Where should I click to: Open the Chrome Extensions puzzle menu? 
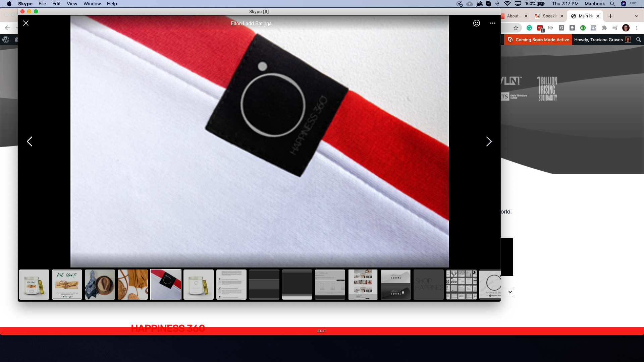pyautogui.click(x=604, y=28)
